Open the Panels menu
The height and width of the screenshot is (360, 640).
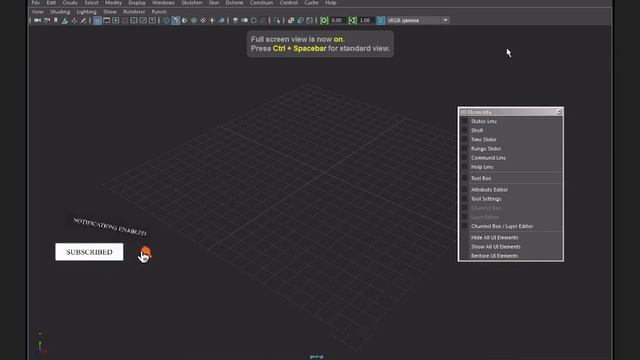(x=159, y=12)
